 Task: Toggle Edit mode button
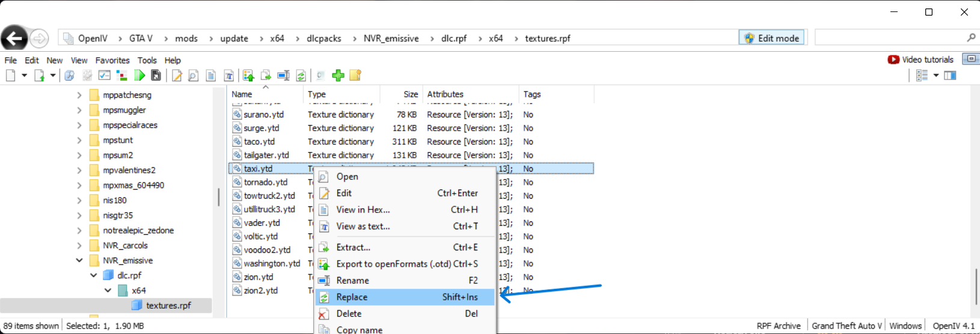(x=771, y=38)
